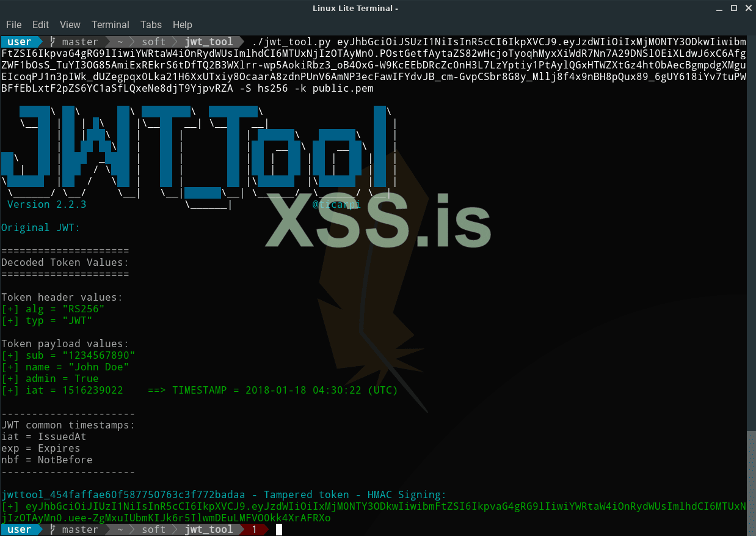Click the 'Version 2.2.3' text

pos(46,204)
